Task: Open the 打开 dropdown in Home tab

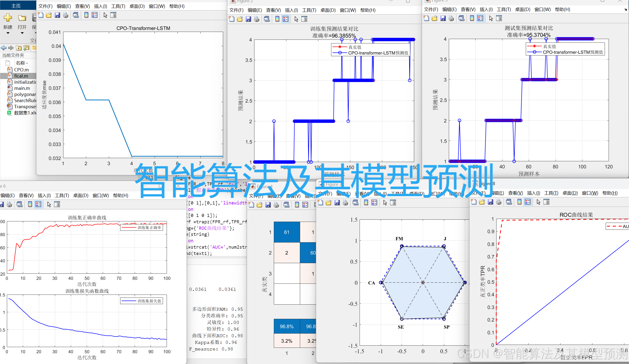Action: coord(22,32)
